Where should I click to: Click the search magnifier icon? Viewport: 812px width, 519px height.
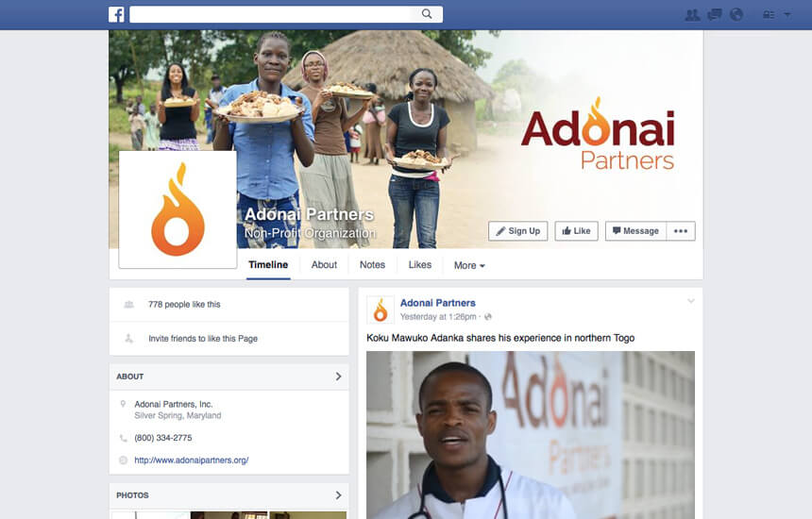[427, 14]
